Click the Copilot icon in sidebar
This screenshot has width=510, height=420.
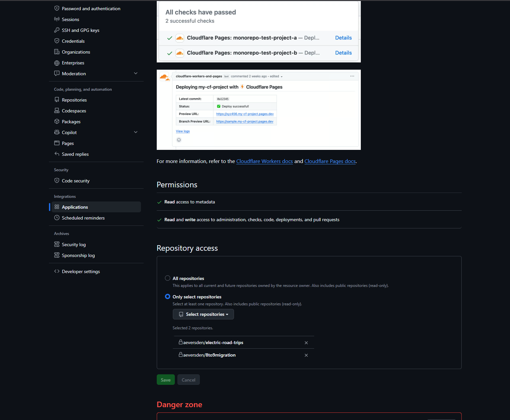click(57, 132)
